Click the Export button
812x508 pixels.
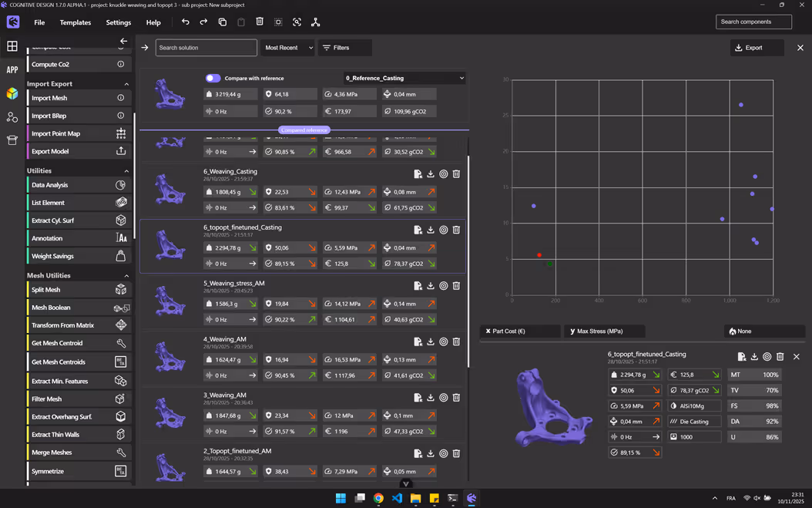756,48
